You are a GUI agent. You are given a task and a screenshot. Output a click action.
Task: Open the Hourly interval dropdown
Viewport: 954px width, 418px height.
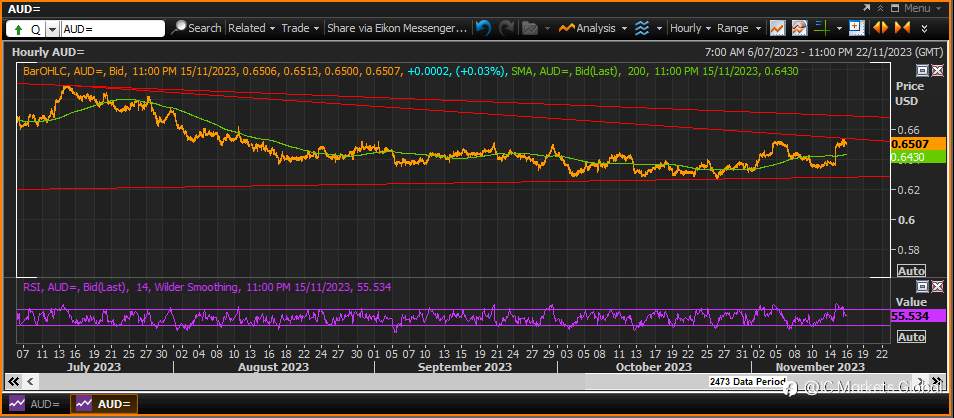pyautogui.click(x=690, y=28)
